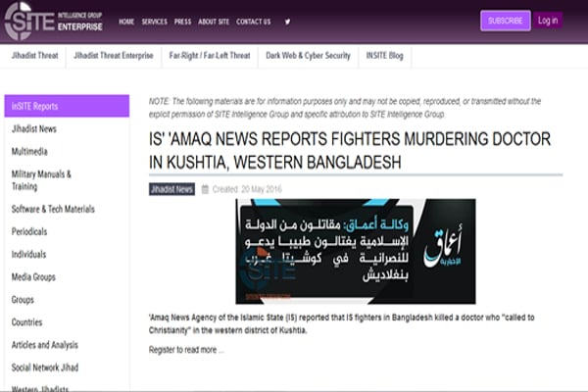Open Periodicals in sidebar

(x=29, y=232)
